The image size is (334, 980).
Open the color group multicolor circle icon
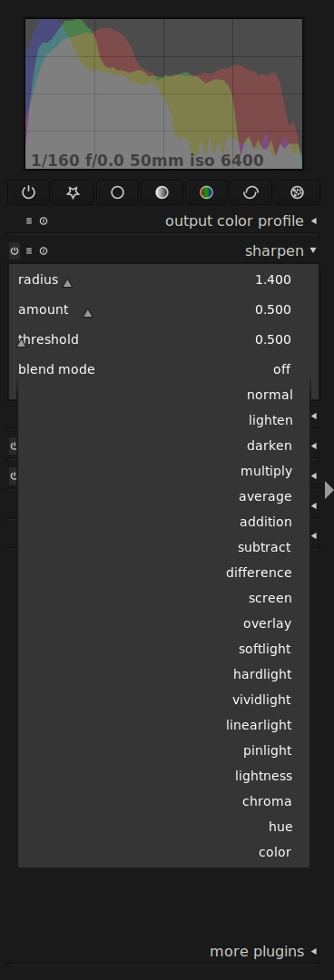(x=206, y=192)
